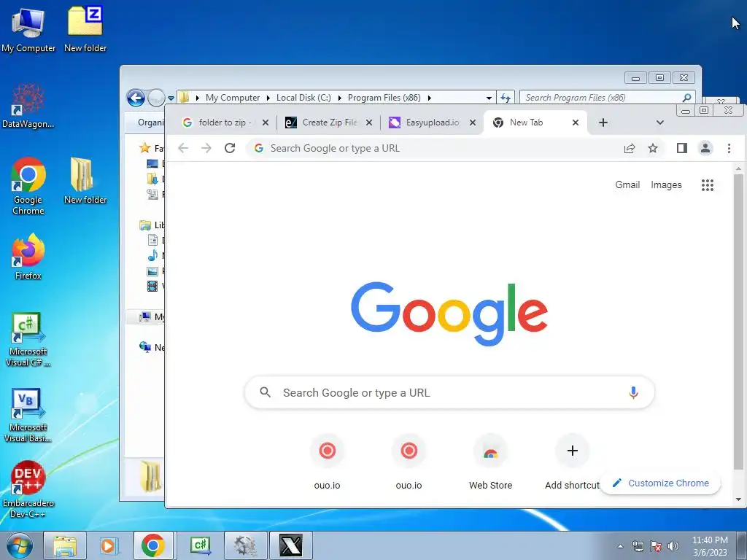Open Google Chrome desktop shortcut
The width and height of the screenshot is (747, 560).
[28, 186]
